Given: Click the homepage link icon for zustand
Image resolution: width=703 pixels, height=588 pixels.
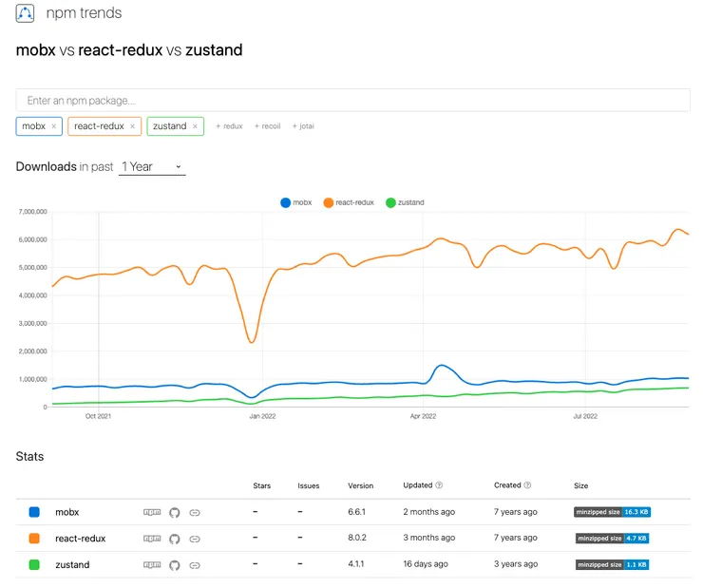Looking at the screenshot, I should pos(195,564).
